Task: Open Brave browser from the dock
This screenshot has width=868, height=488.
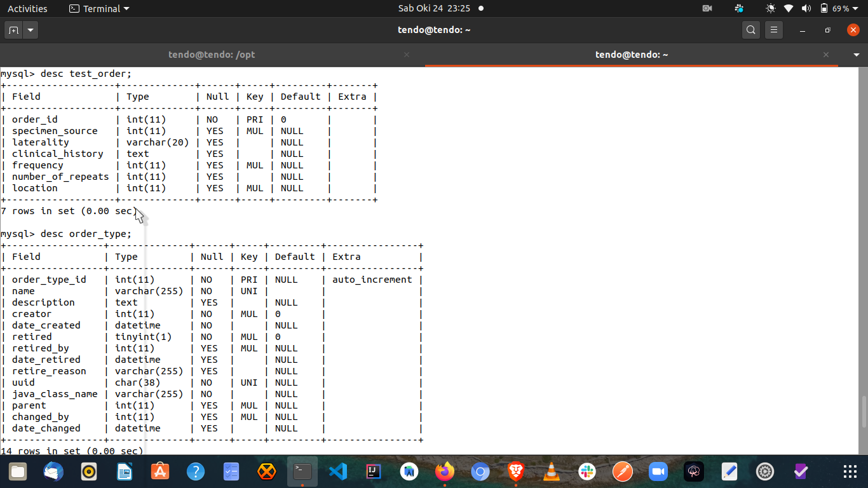Action: pos(516,471)
